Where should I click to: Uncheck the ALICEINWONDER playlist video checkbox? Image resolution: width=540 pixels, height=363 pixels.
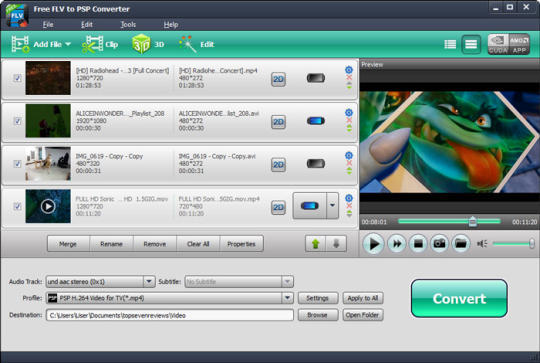[x=17, y=121]
